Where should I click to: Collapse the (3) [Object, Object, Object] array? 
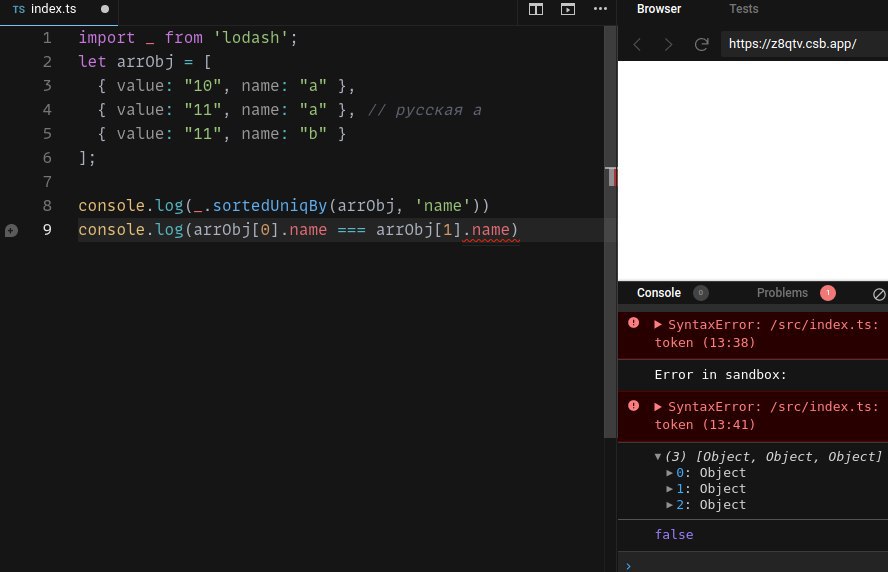click(x=658, y=456)
